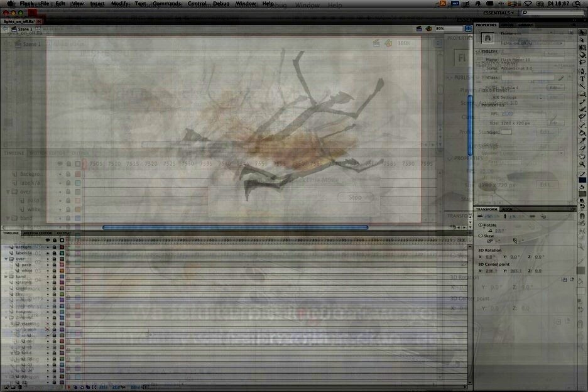Switch to the OUTPUT tab
588x392 pixels.
tap(63, 233)
